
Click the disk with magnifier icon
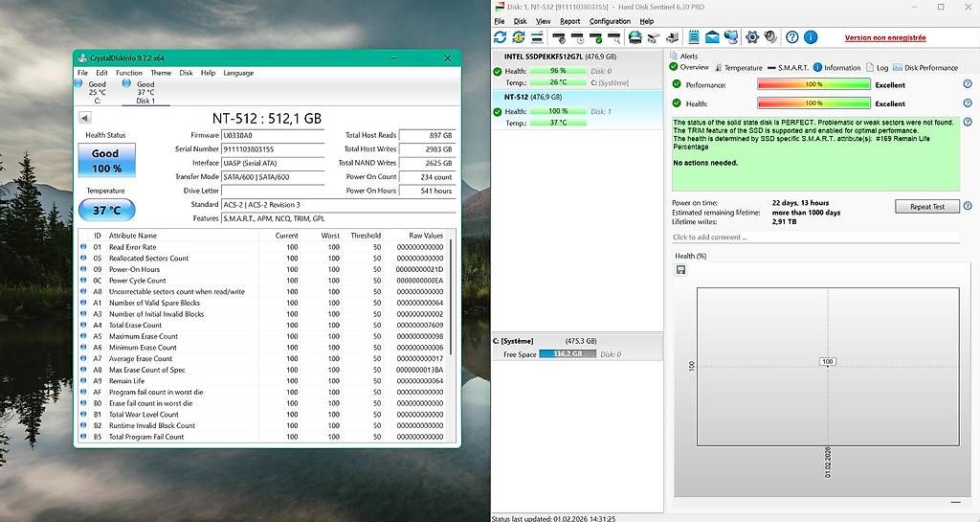click(614, 38)
